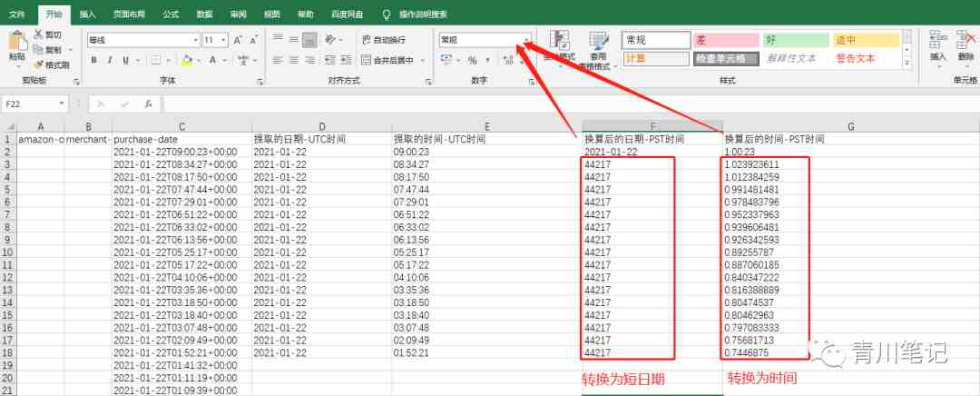Open the phonetic guide (文) icon
Image resolution: width=980 pixels, height=396 pixels.
tap(241, 60)
